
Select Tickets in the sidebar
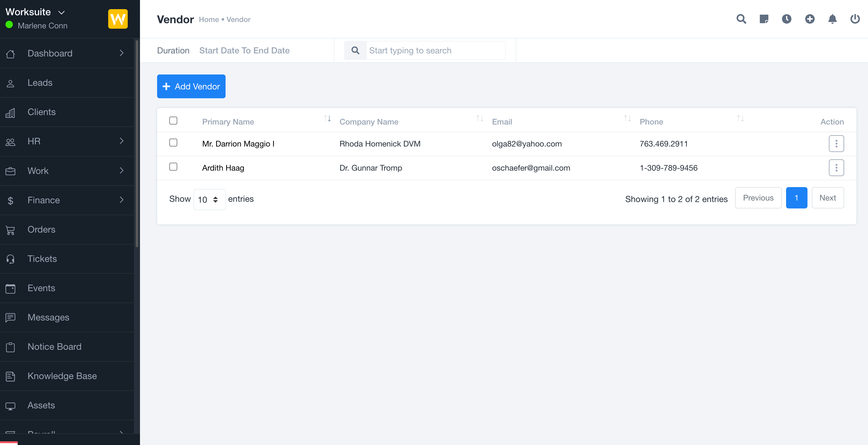[x=42, y=259]
